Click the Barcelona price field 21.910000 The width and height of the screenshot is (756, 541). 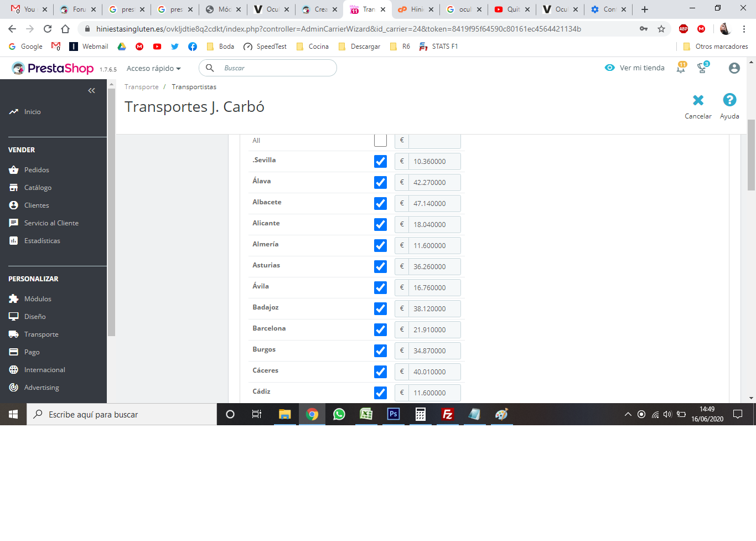point(434,330)
